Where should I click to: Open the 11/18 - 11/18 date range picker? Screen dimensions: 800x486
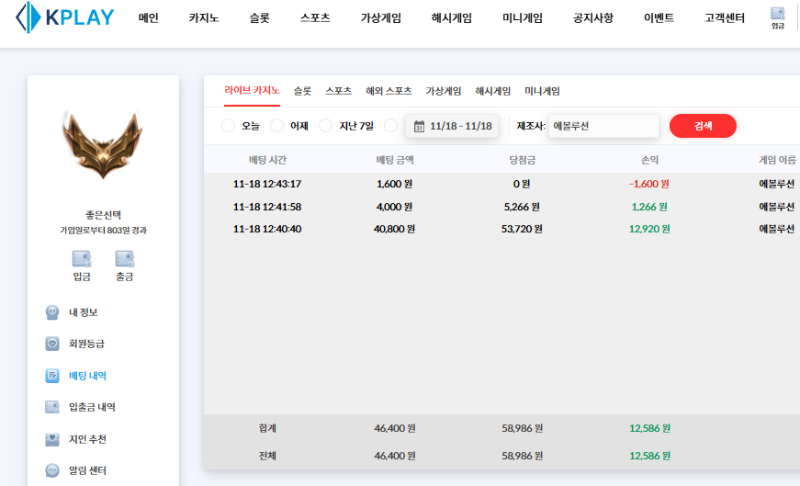tap(452, 126)
